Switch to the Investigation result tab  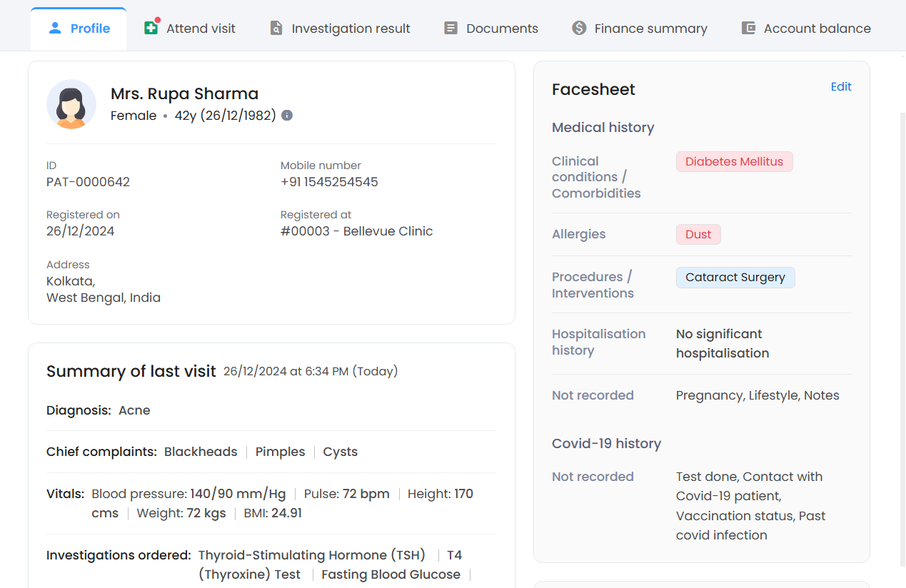click(351, 29)
